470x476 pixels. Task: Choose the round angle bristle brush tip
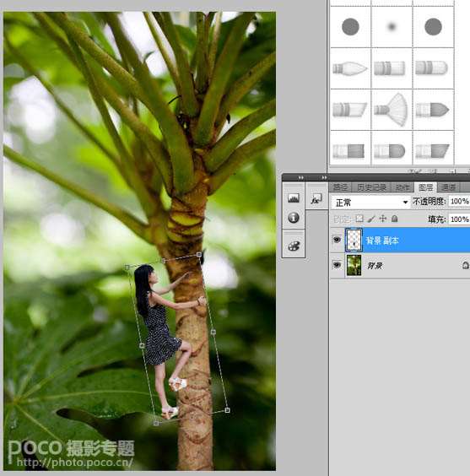349,110
